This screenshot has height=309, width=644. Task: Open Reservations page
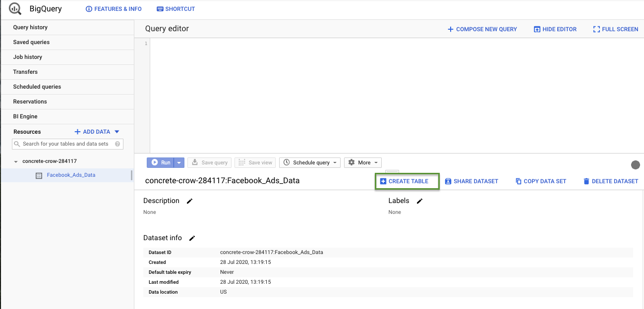point(67,102)
